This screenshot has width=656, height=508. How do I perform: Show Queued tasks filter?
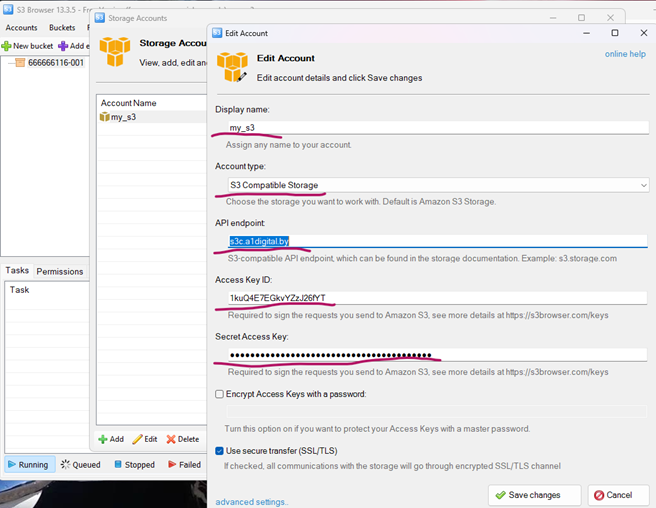point(81,464)
